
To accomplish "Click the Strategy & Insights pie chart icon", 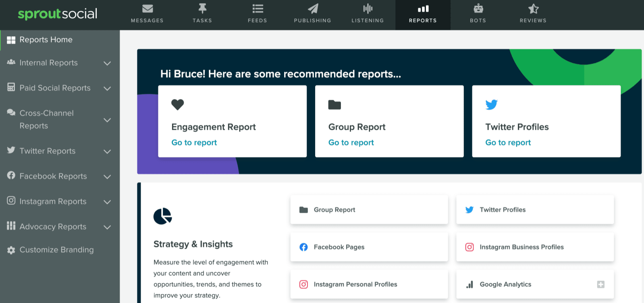I will 163,216.
